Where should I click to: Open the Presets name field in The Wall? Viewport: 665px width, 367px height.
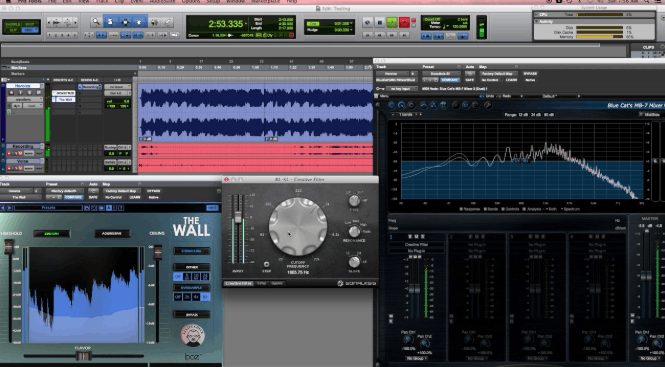(48, 208)
